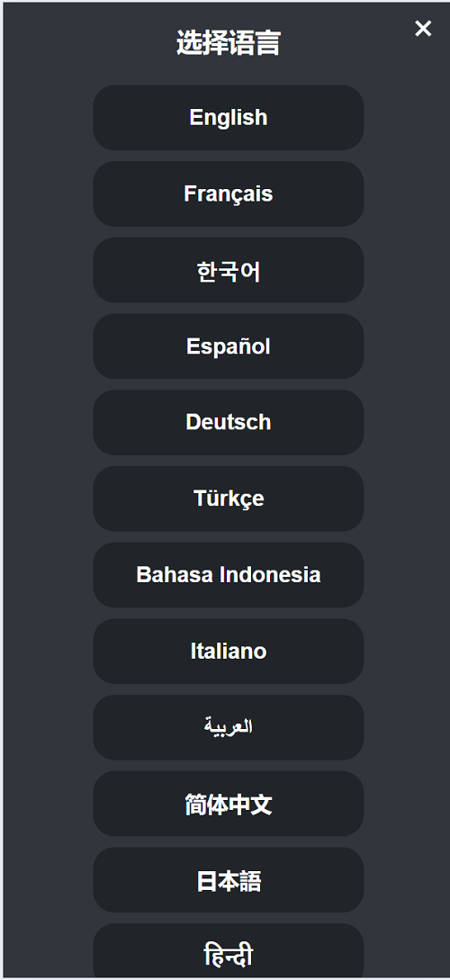Screen dimensions: 450x980
Task: Set the language to Italiano
Action: (228, 652)
